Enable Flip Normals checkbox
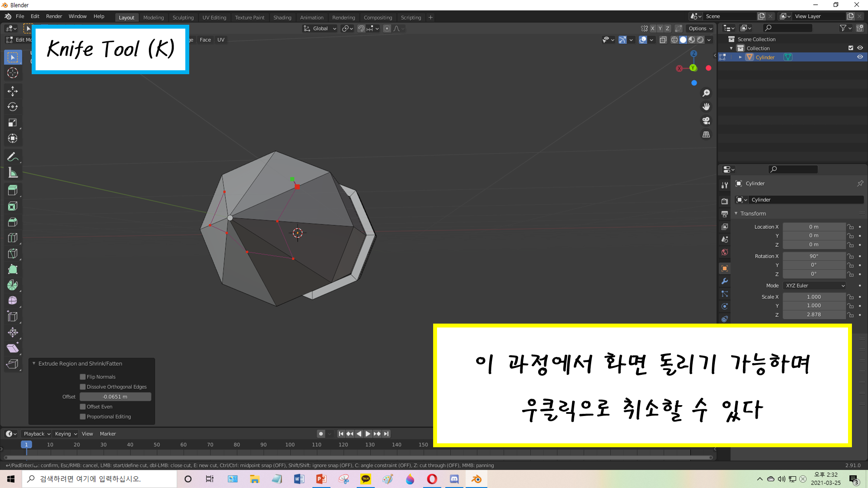This screenshot has width=868, height=488. click(82, 377)
